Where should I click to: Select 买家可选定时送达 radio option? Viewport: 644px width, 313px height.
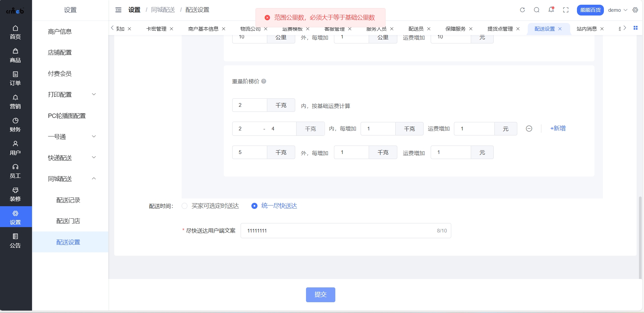[x=185, y=206]
